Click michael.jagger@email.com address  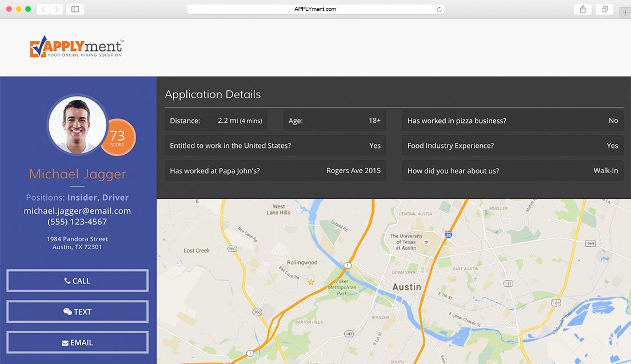pyautogui.click(x=77, y=211)
